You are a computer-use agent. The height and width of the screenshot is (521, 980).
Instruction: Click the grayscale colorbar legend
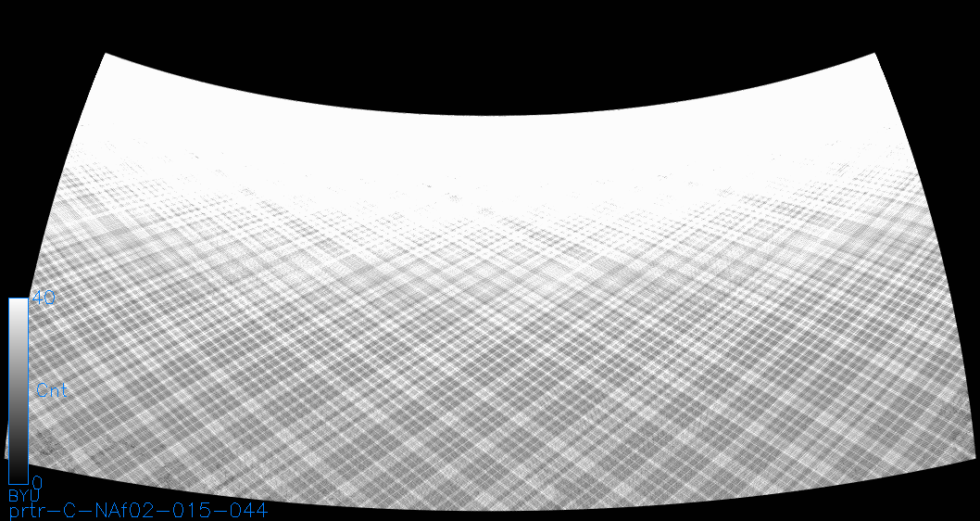(18, 389)
